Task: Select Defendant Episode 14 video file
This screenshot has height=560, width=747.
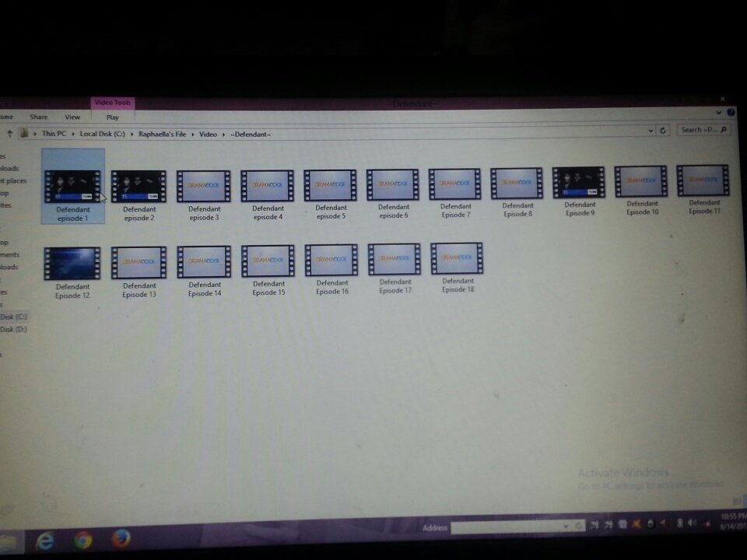Action: coord(204,271)
